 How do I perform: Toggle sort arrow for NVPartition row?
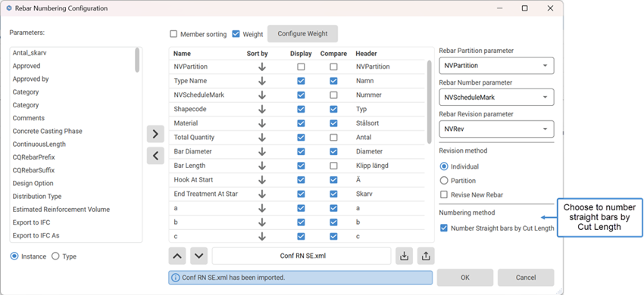262,67
